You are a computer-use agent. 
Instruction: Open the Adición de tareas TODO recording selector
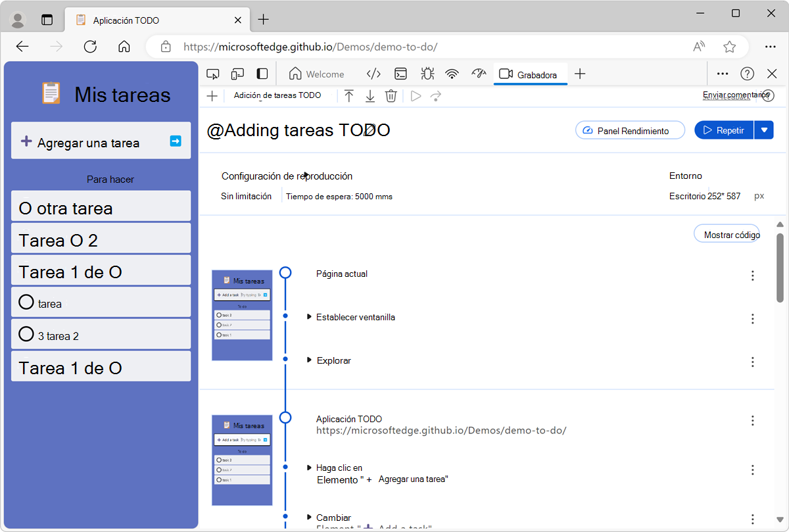point(277,95)
